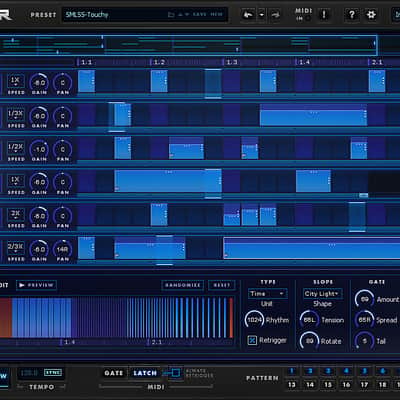
Task: Click the MicroEdit slice waveform display
Action: [x=117, y=318]
